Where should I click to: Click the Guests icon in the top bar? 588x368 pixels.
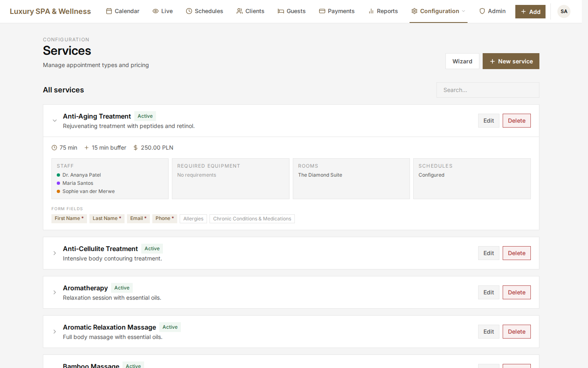281,11
